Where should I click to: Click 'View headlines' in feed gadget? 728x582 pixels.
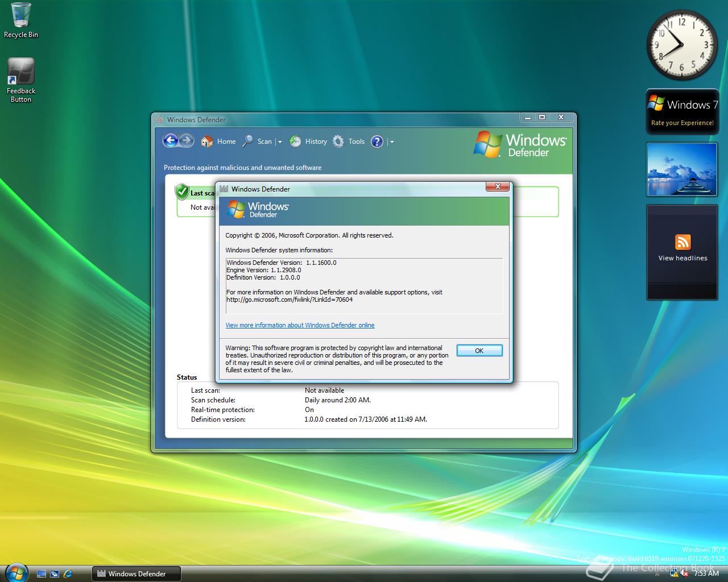pos(682,258)
